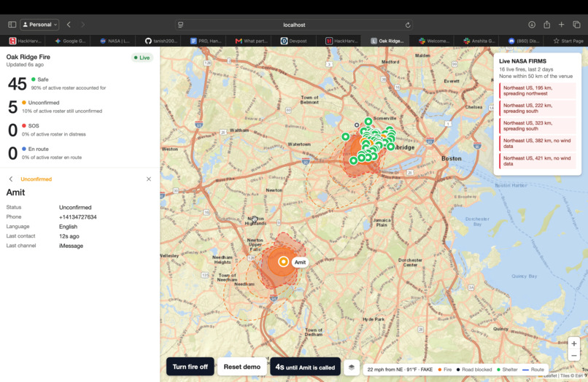Click the English language value

point(68,227)
